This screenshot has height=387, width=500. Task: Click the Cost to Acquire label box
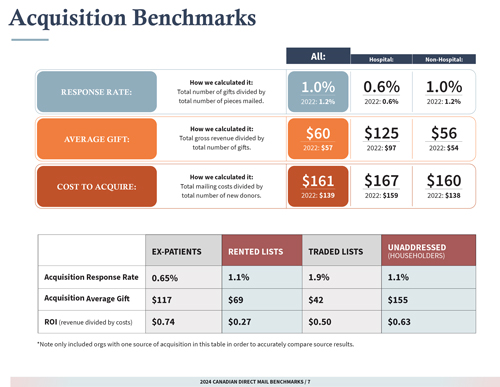pos(97,186)
